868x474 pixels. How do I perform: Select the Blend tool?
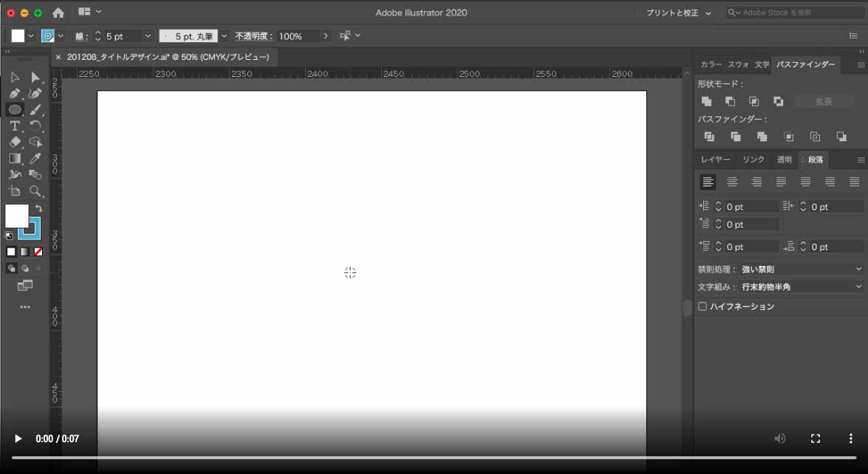tap(35, 175)
